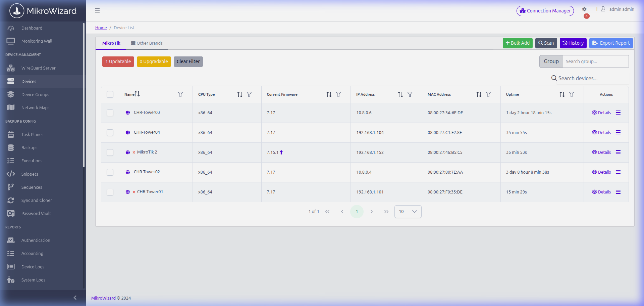The image size is (644, 306).
Task: Select checkbox for CHR-Tower04 row
Action: pyautogui.click(x=110, y=133)
